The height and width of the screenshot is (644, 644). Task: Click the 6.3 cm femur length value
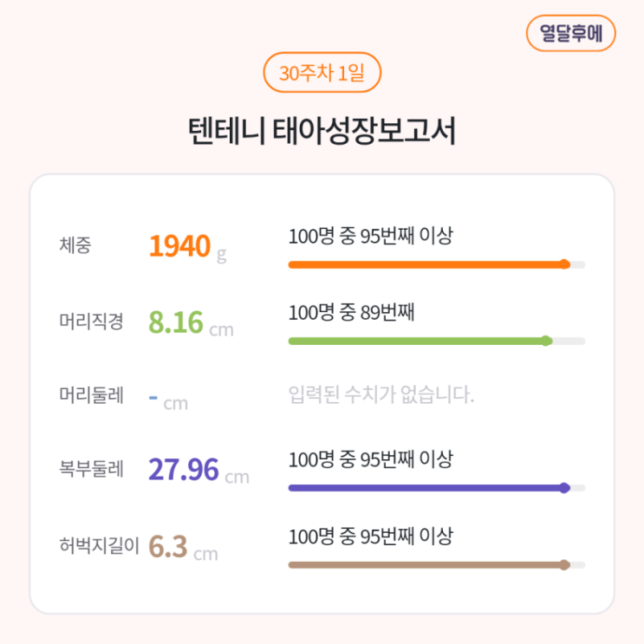pyautogui.click(x=183, y=547)
